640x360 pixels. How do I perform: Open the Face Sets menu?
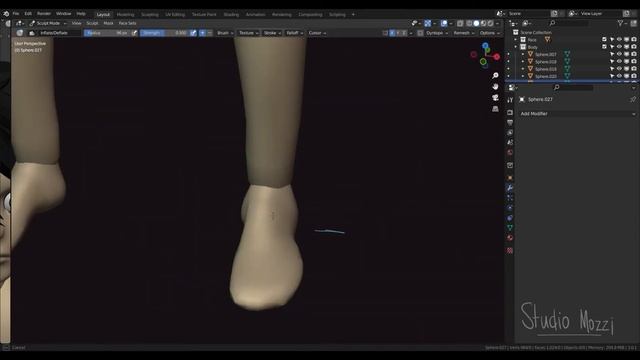click(127, 23)
